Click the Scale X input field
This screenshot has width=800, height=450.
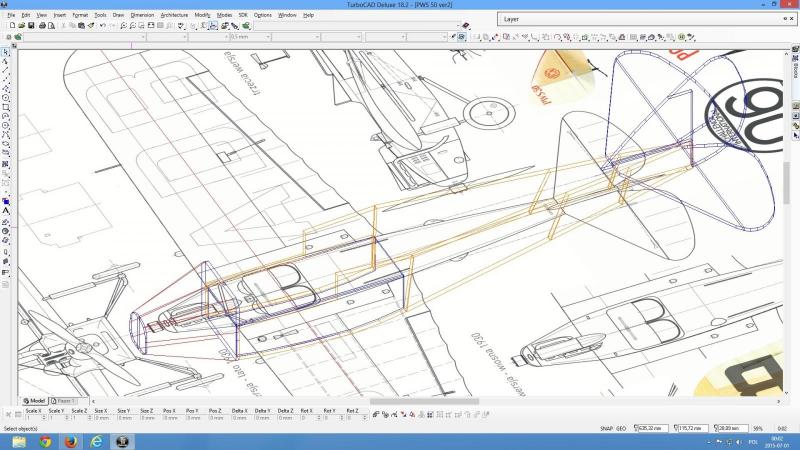pos(32,417)
